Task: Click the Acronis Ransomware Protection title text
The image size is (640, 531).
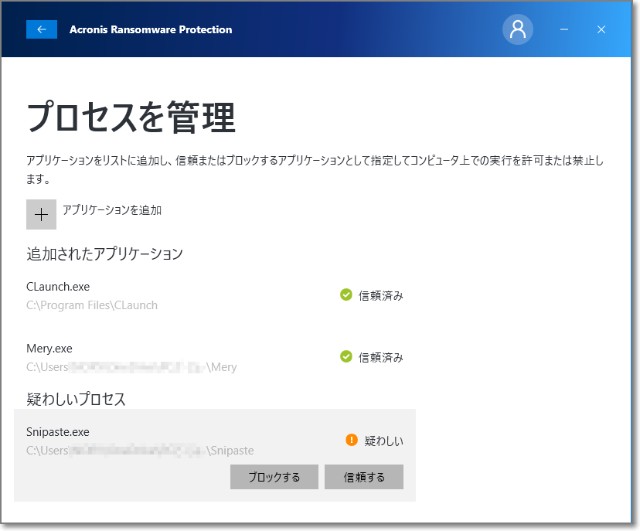Action: (x=151, y=30)
